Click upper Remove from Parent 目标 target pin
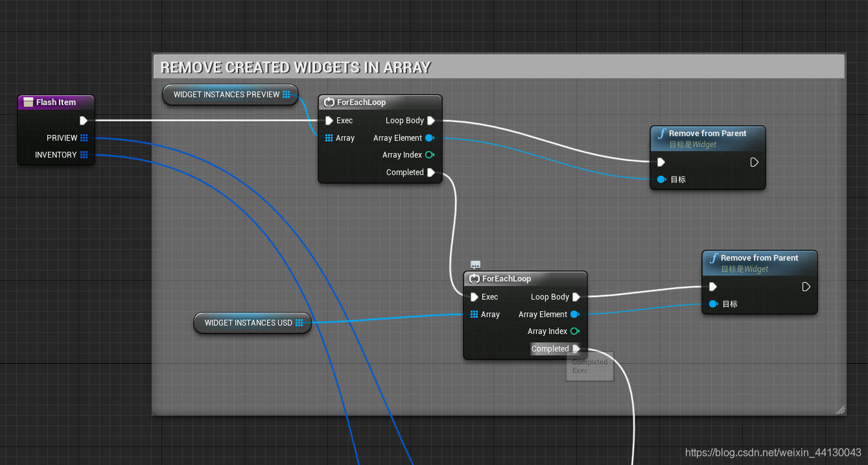Image resolution: width=868 pixels, height=465 pixels. tap(661, 180)
